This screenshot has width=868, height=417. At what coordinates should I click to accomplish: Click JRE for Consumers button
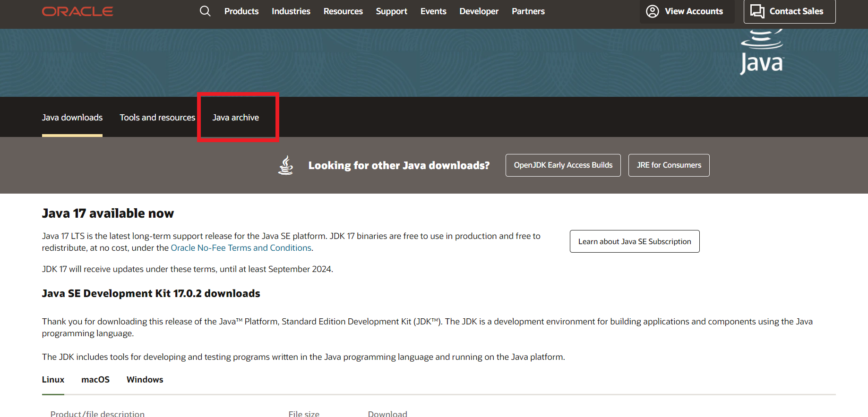point(669,165)
